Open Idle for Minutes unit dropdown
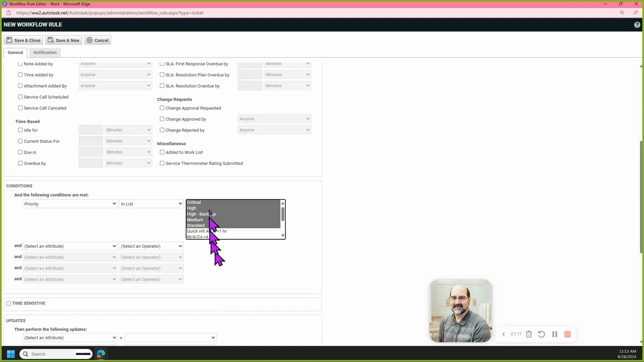This screenshot has height=362, width=644. pos(128,130)
